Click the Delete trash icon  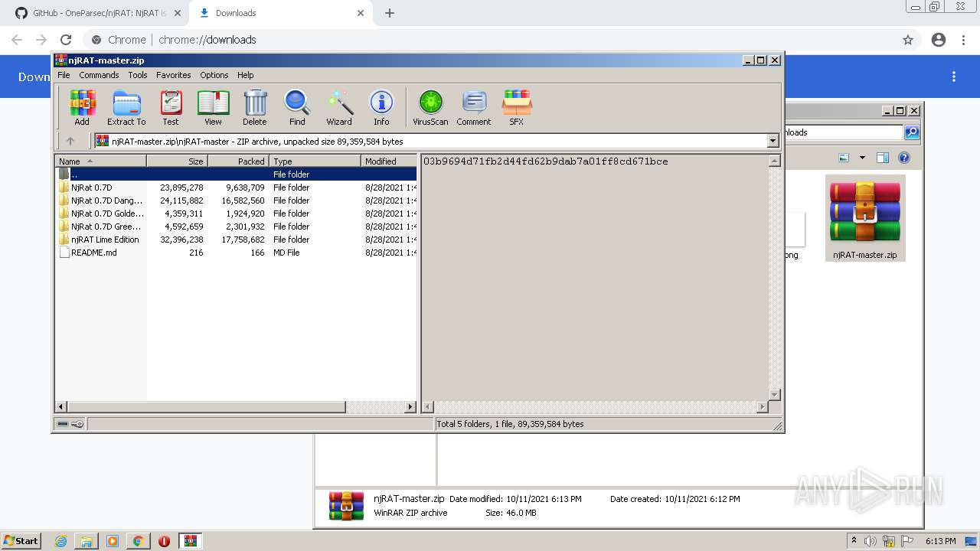pyautogui.click(x=255, y=107)
